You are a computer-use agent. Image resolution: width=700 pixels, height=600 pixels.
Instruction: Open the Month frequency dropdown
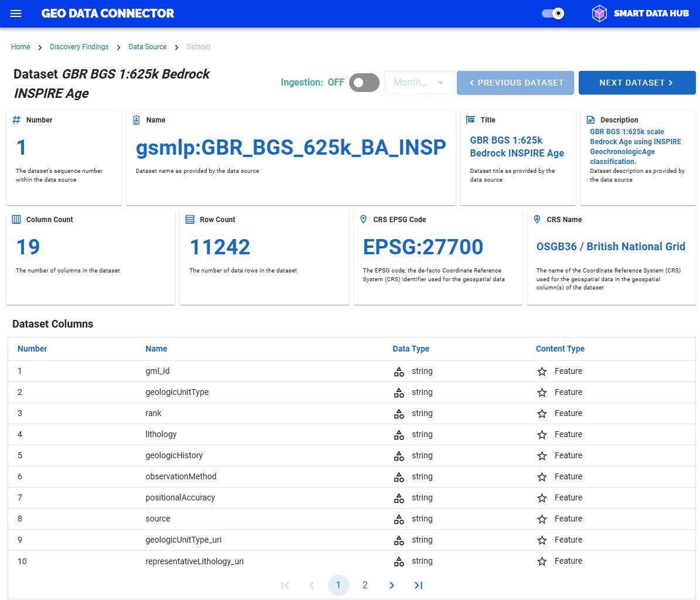(419, 83)
